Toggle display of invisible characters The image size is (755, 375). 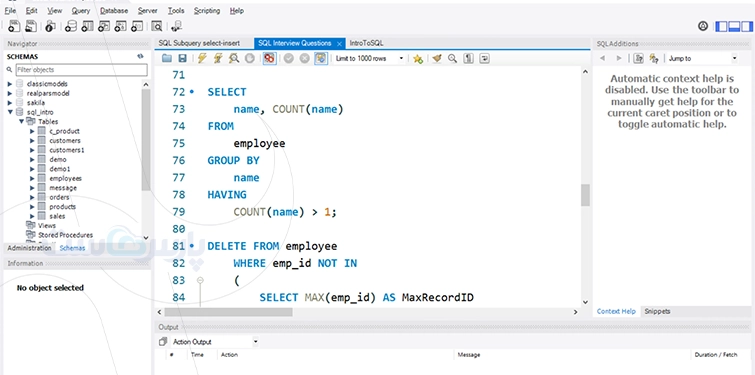pyautogui.click(x=469, y=59)
